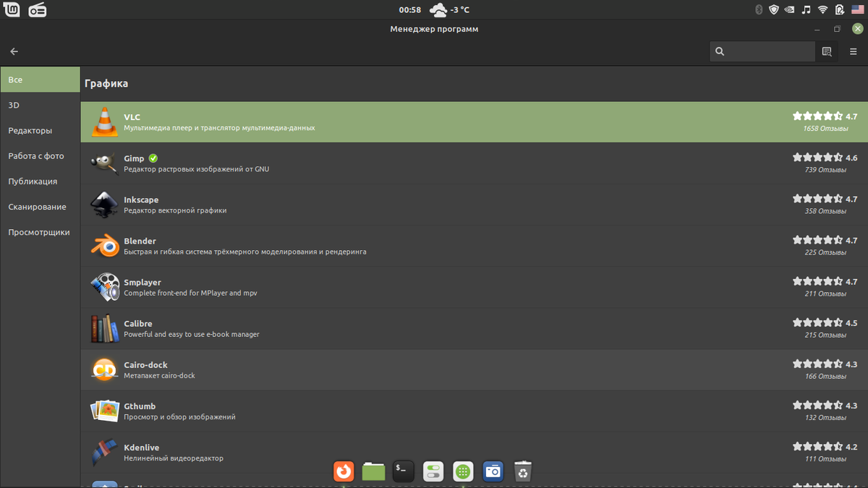This screenshot has height=488, width=868.
Task: Click the battery power indicator
Action: click(840, 10)
